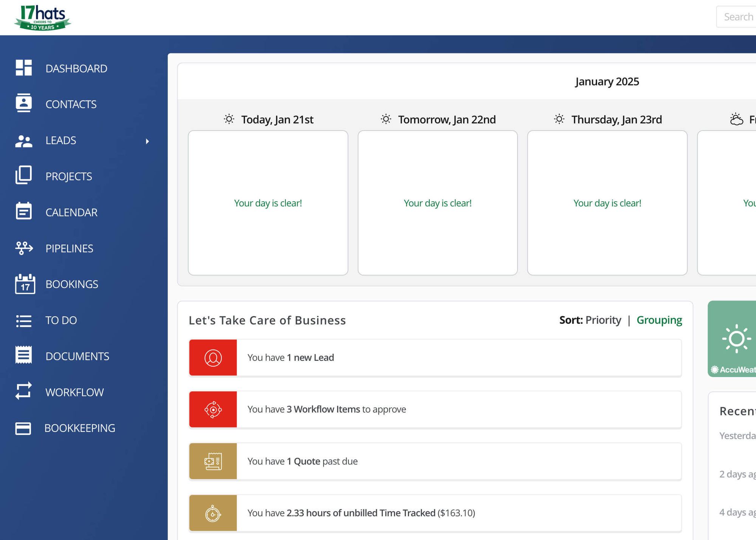This screenshot has height=540, width=756.
Task: Click the Calendar icon in the sidebar
Action: (23, 212)
